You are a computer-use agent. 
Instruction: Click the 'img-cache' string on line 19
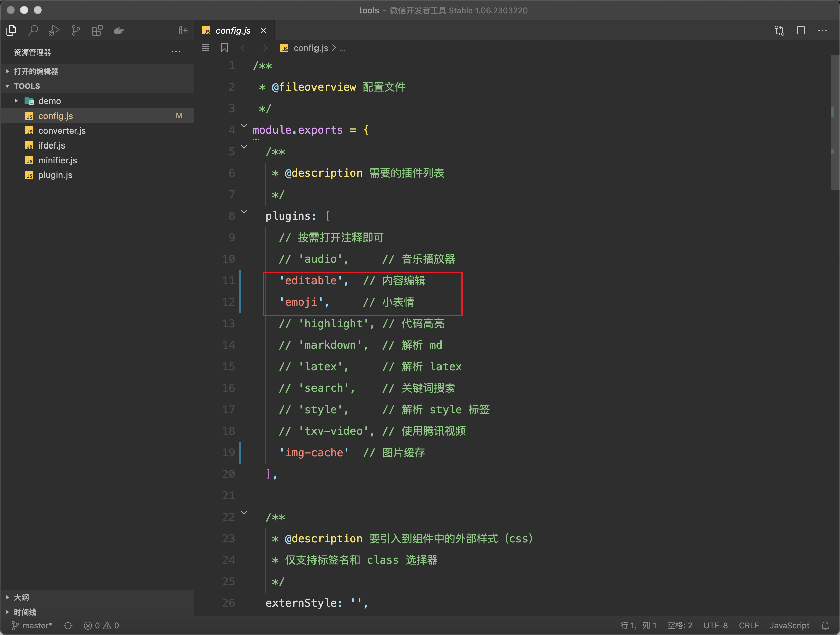point(314,453)
